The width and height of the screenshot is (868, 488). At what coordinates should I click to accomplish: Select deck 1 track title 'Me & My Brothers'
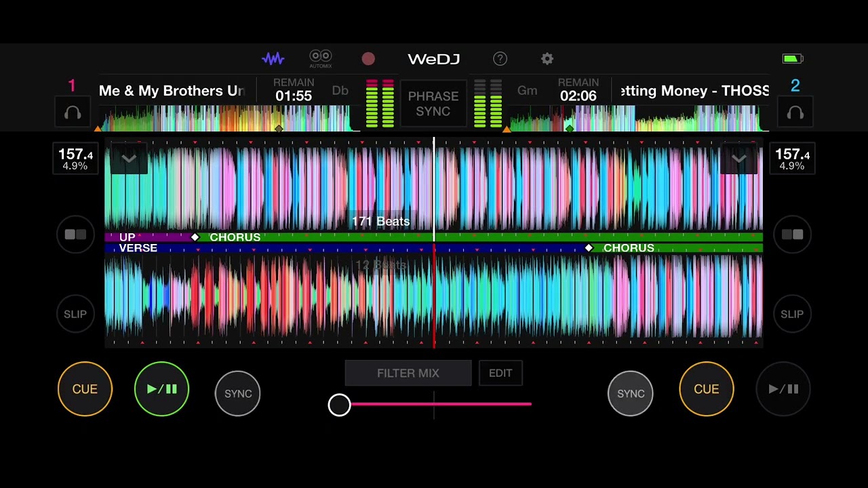tap(172, 91)
